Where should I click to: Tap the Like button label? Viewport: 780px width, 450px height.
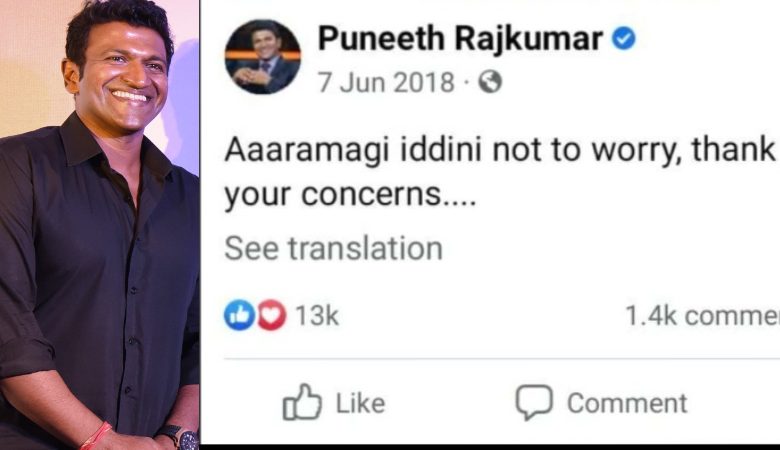pos(361,403)
